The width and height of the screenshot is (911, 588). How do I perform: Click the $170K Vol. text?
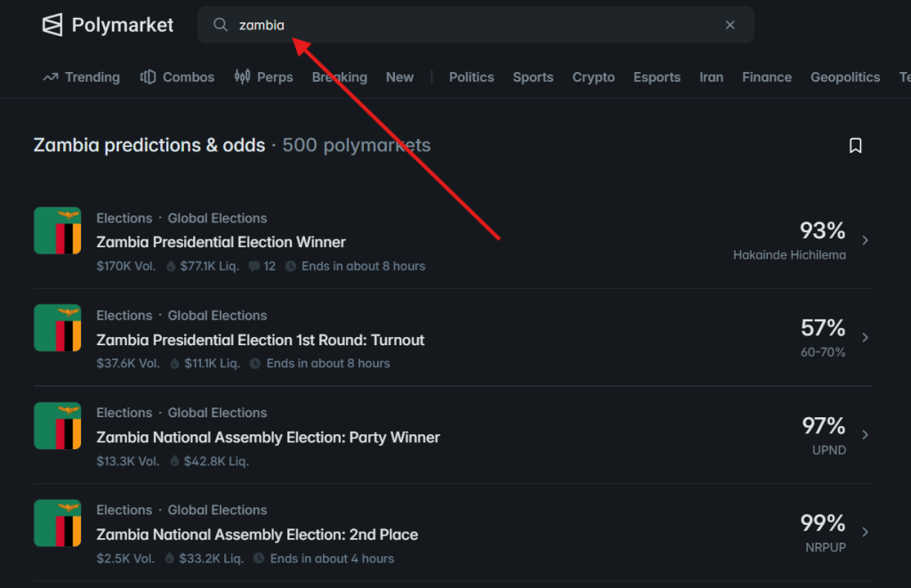pos(126,266)
